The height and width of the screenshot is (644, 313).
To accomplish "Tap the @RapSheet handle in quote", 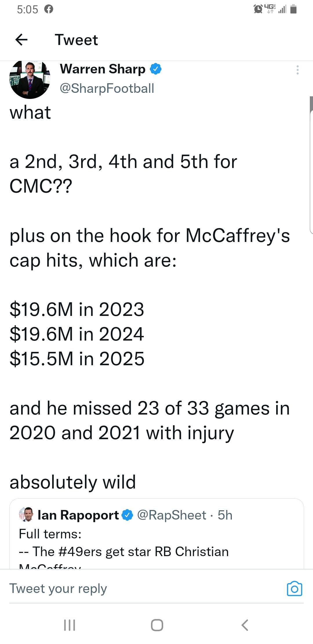I will [172, 515].
